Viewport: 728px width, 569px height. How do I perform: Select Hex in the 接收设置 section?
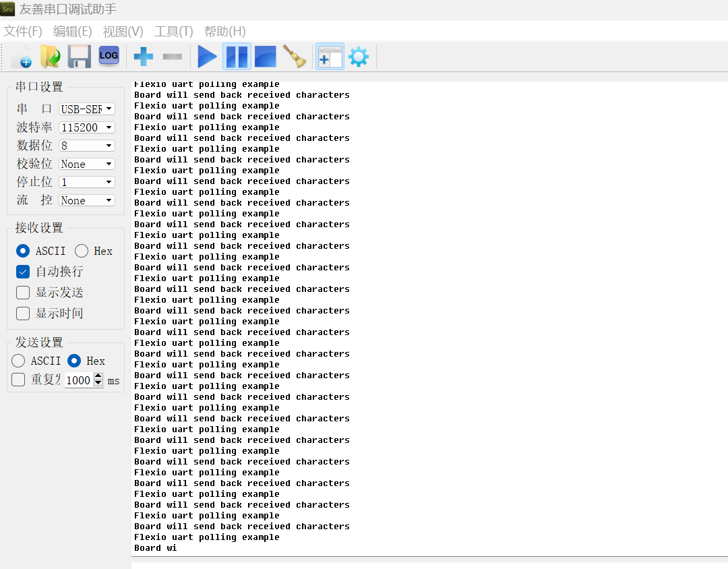82,251
